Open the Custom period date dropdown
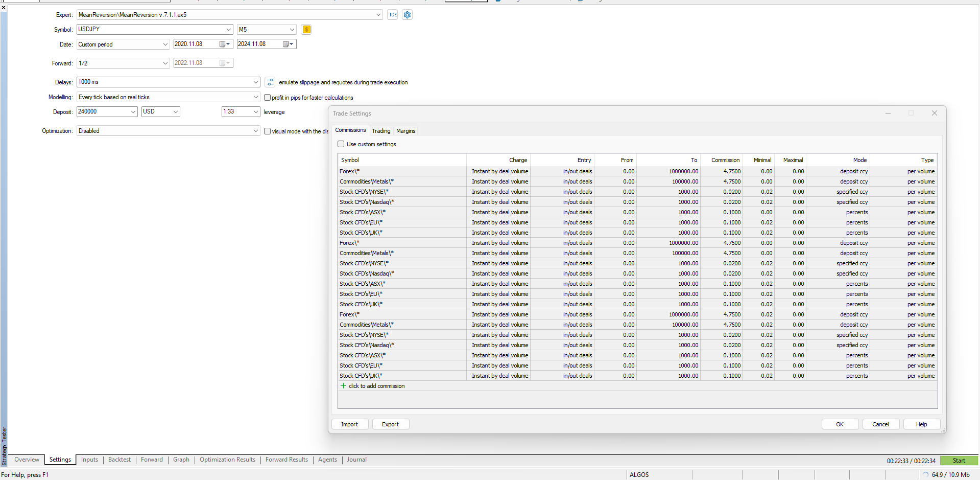Screen dimensions: 980x480 pos(165,44)
